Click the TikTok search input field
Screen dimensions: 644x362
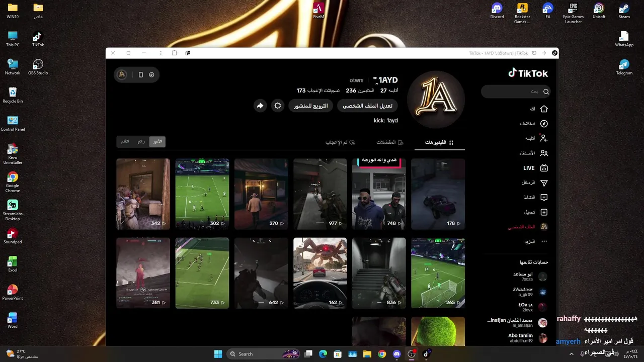(x=516, y=92)
